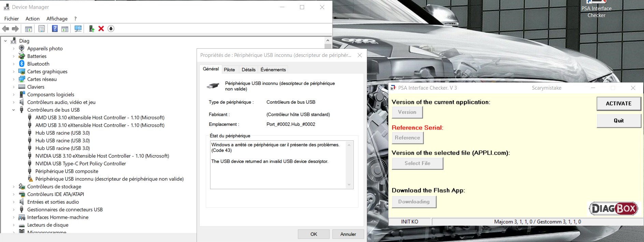The image size is (644, 242).
Task: Open the Fichier menu
Action: [x=12, y=19]
